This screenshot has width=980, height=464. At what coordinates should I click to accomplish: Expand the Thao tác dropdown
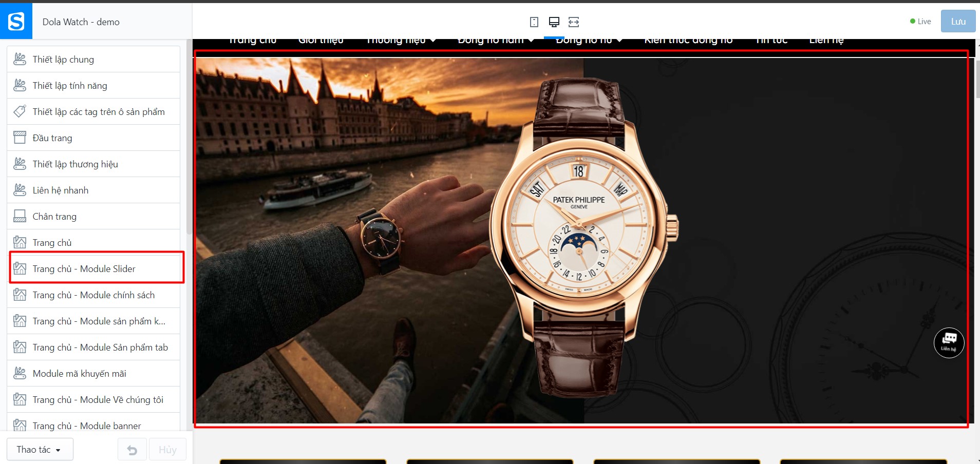(x=40, y=450)
